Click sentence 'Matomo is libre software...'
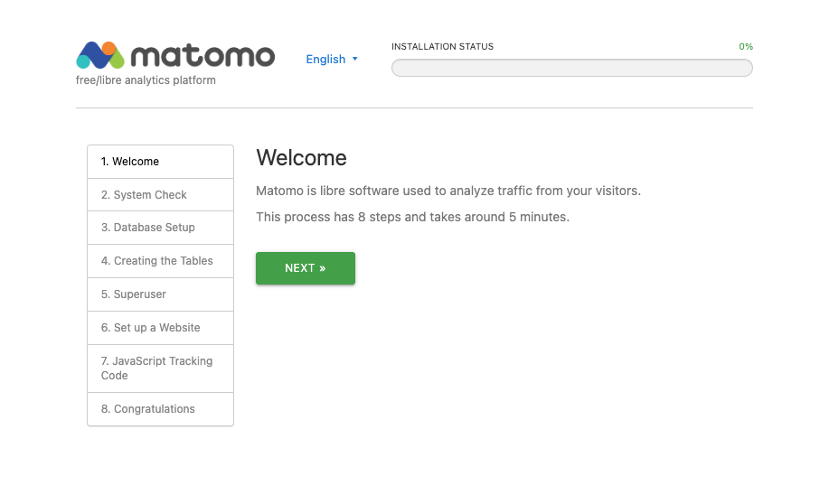Image resolution: width=829 pixels, height=504 pixels. [448, 191]
